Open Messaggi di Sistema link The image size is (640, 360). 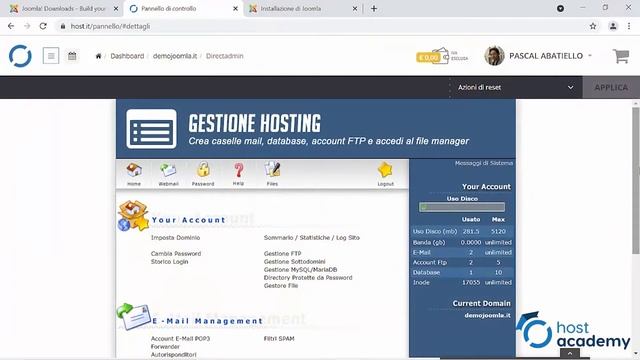pos(484,163)
